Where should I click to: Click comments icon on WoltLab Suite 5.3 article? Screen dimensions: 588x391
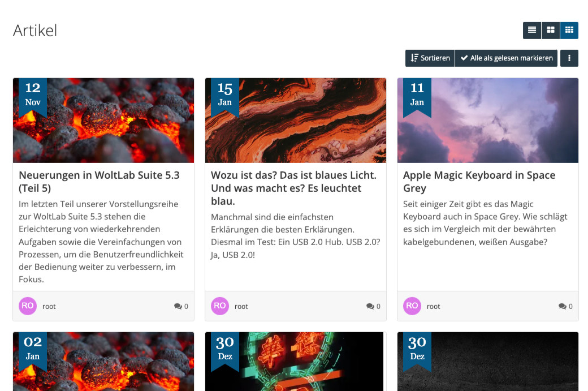coord(178,306)
